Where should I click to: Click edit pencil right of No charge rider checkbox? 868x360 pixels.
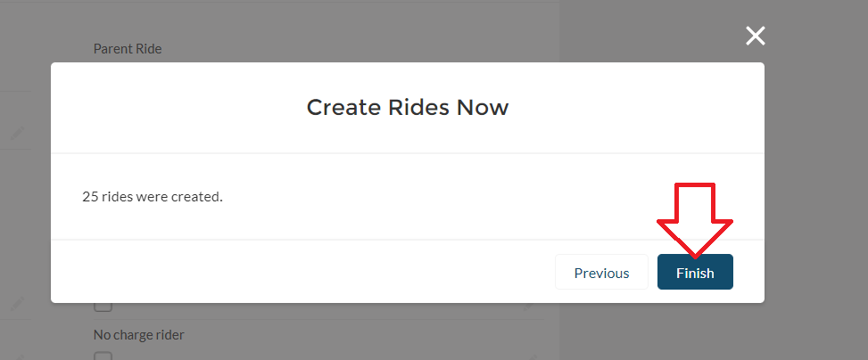pos(532,356)
